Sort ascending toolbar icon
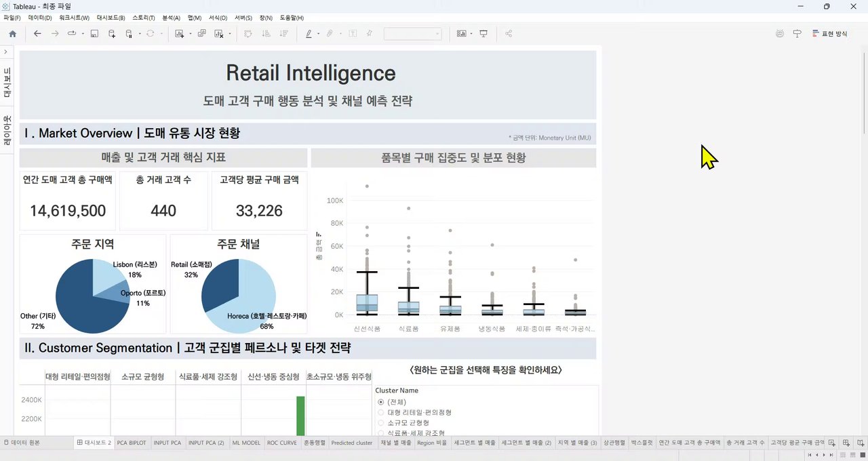This screenshot has width=868, height=461. (x=266, y=33)
